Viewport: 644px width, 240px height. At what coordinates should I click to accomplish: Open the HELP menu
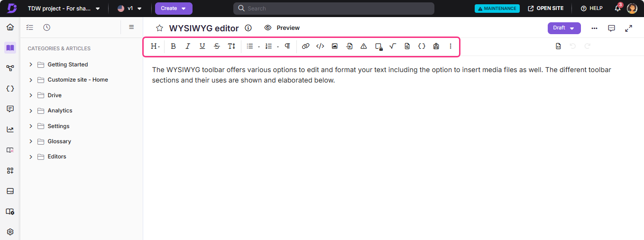[x=592, y=9]
